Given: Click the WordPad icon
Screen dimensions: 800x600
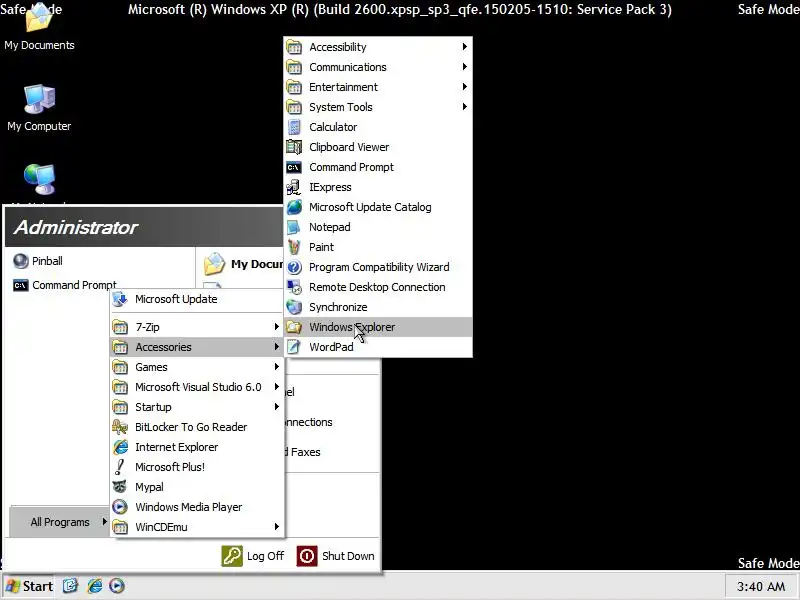Looking at the screenshot, I should (294, 347).
